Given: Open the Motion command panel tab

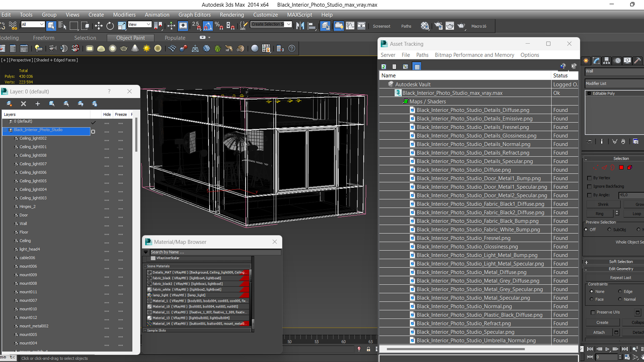Looking at the screenshot, I should pyautogui.click(x=617, y=61).
